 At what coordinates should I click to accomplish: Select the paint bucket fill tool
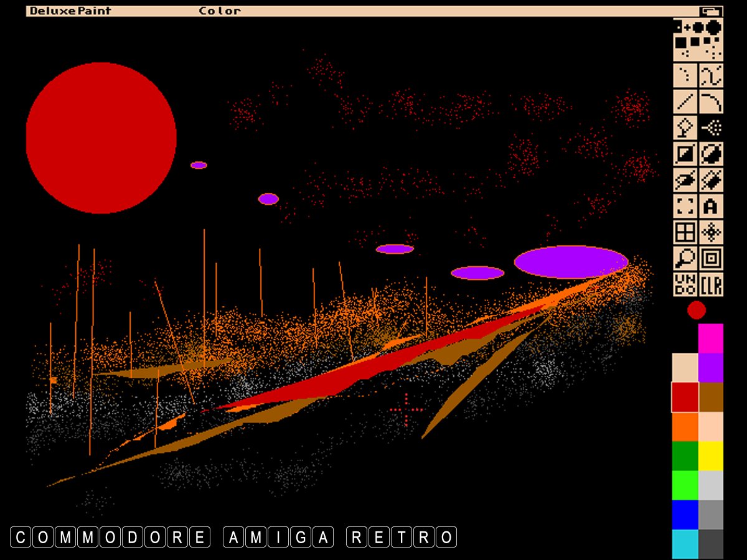[685, 128]
